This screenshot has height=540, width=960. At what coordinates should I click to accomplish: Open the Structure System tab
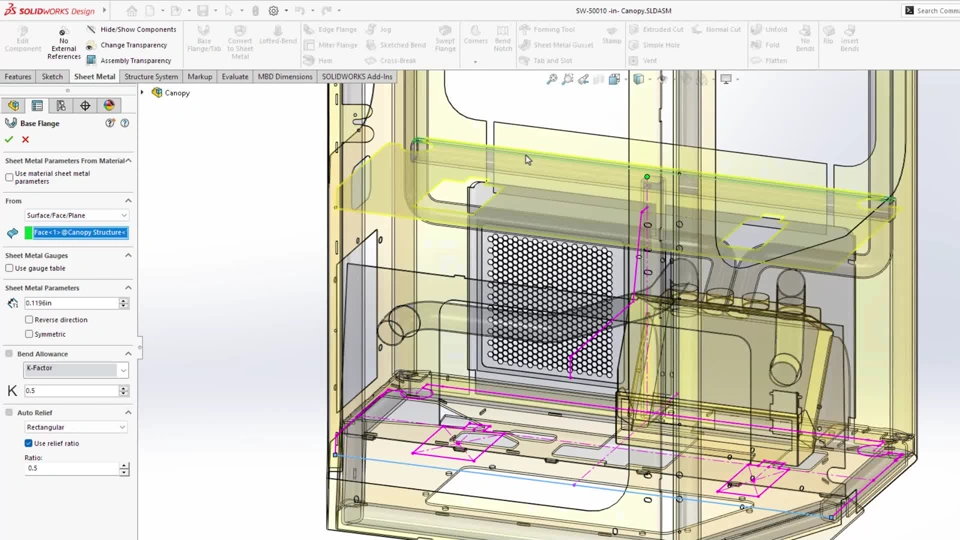pos(151,77)
